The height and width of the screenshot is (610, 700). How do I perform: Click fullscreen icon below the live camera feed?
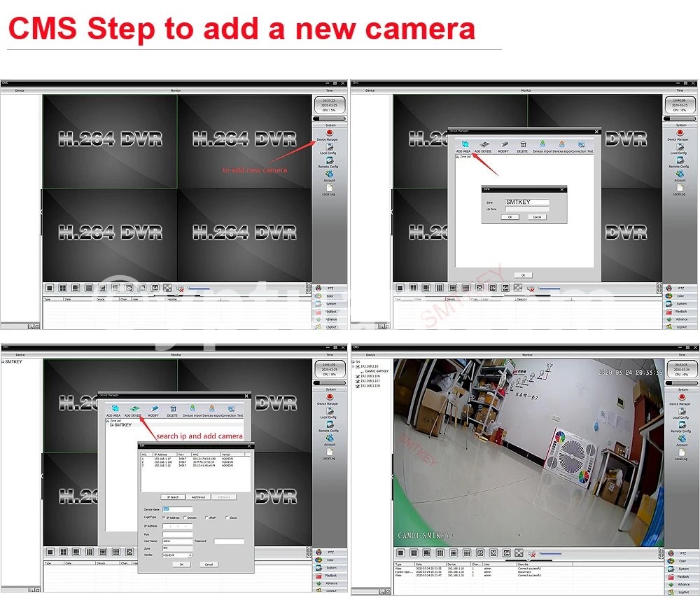click(x=518, y=553)
